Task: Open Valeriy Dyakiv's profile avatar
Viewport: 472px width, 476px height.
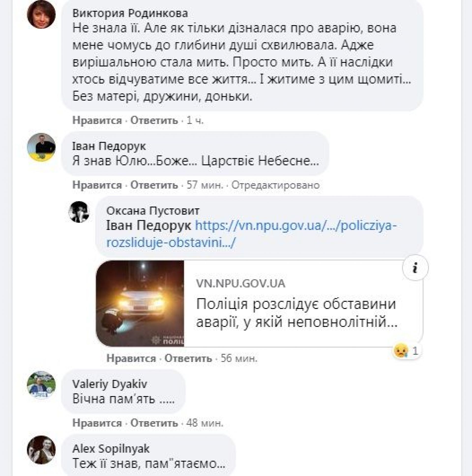Action: [x=41, y=385]
